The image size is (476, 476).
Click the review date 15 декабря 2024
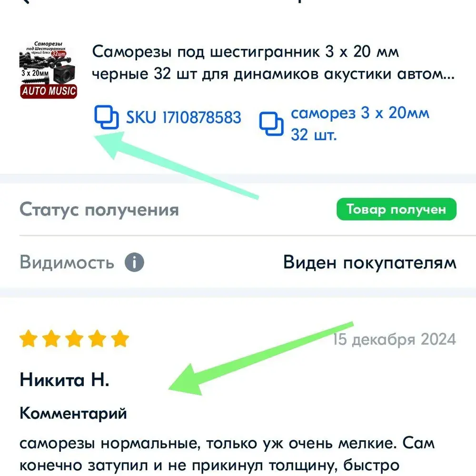point(394,339)
